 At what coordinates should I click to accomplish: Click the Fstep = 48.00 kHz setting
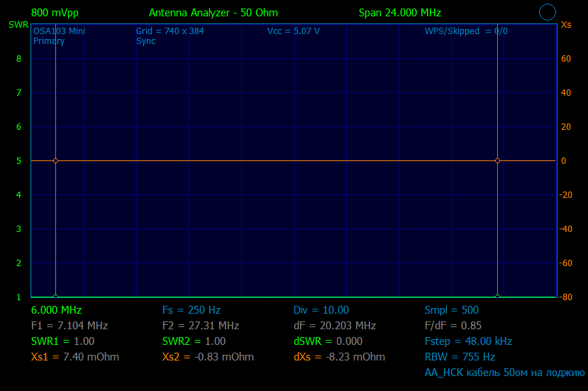[467, 341]
